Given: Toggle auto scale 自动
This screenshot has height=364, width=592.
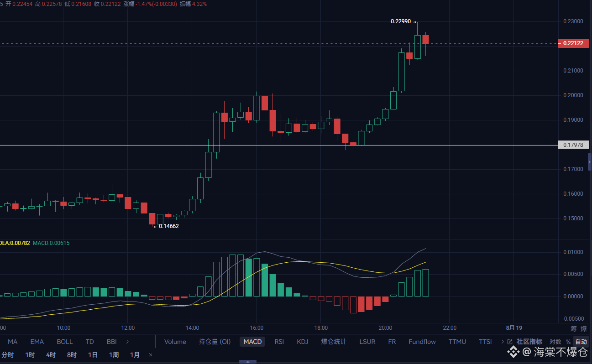Looking at the screenshot, I should (581, 342).
